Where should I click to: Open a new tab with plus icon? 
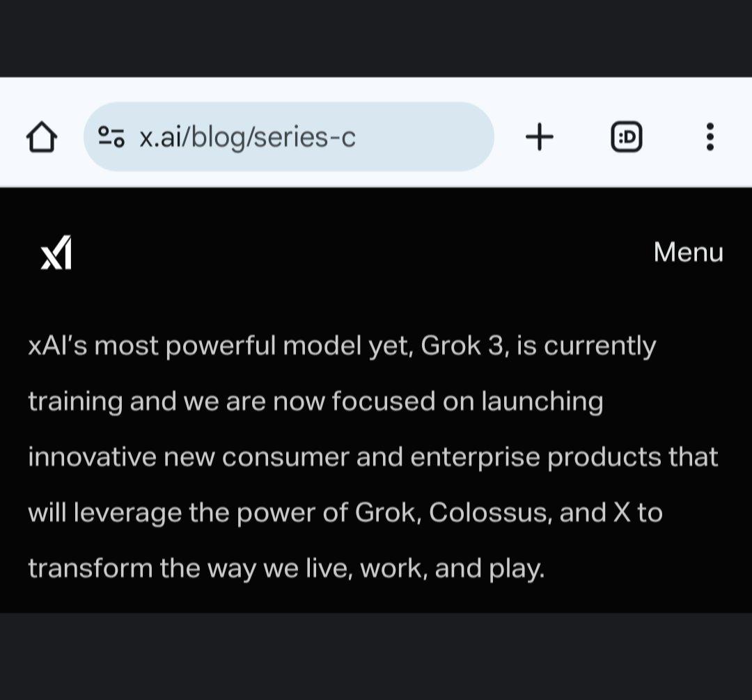[x=540, y=137]
